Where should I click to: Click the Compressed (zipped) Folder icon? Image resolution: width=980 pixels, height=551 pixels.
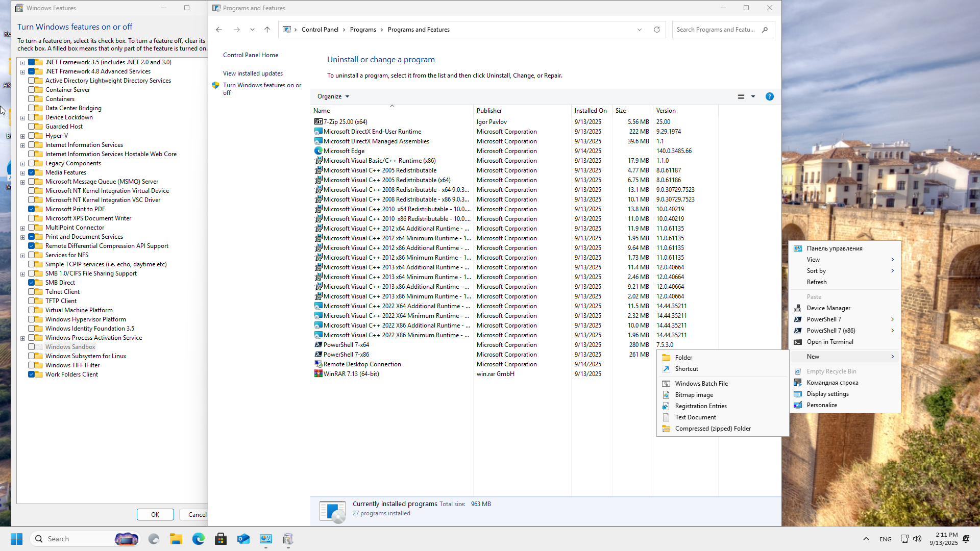pyautogui.click(x=666, y=429)
